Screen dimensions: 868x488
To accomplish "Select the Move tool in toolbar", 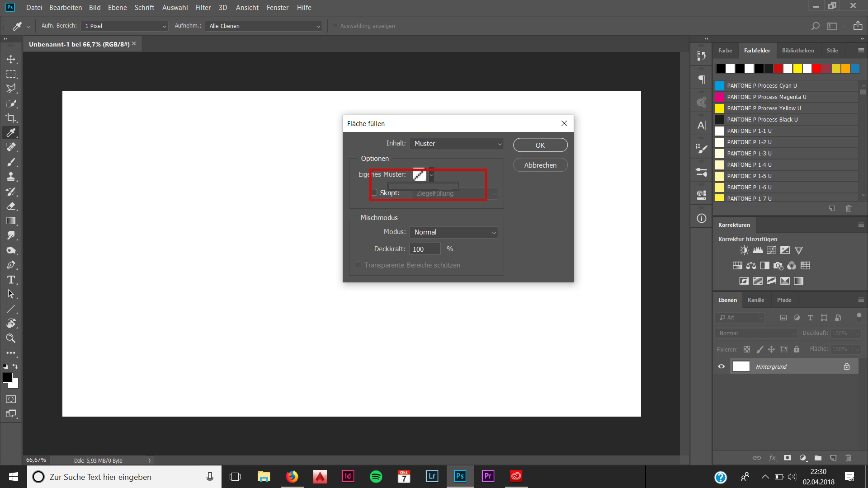I will (x=11, y=58).
